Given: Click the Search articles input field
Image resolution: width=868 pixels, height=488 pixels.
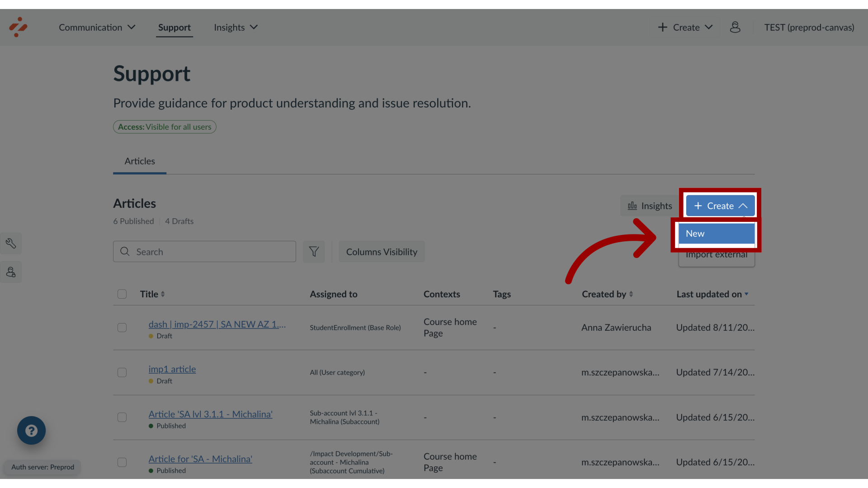Looking at the screenshot, I should pyautogui.click(x=204, y=252).
